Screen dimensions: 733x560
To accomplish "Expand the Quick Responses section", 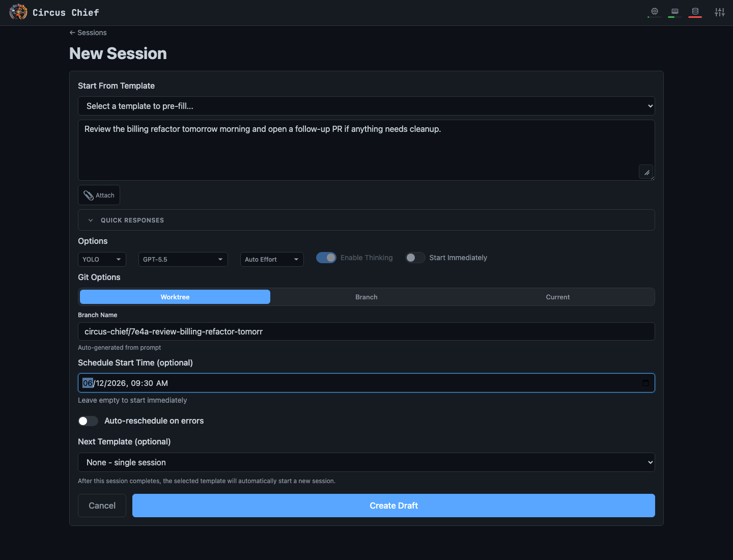I will (366, 220).
